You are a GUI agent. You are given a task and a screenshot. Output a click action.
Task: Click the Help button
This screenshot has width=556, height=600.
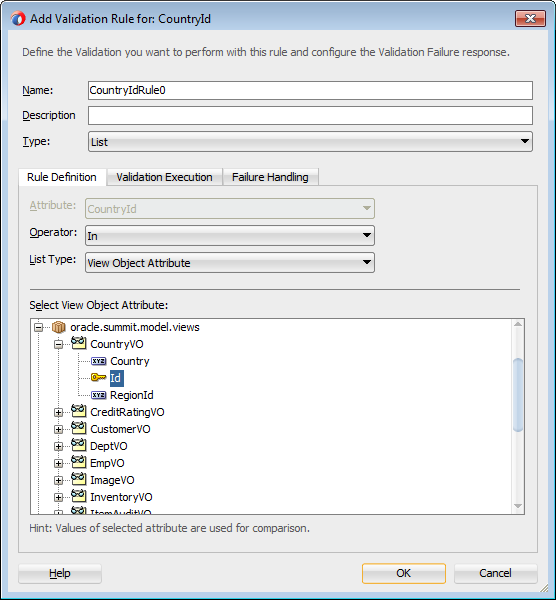point(60,573)
